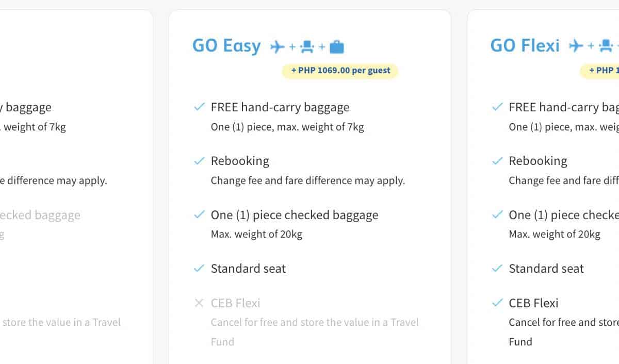Click GO Easy hand-carry baggage checkmark
The height and width of the screenshot is (364, 619).
click(x=199, y=107)
